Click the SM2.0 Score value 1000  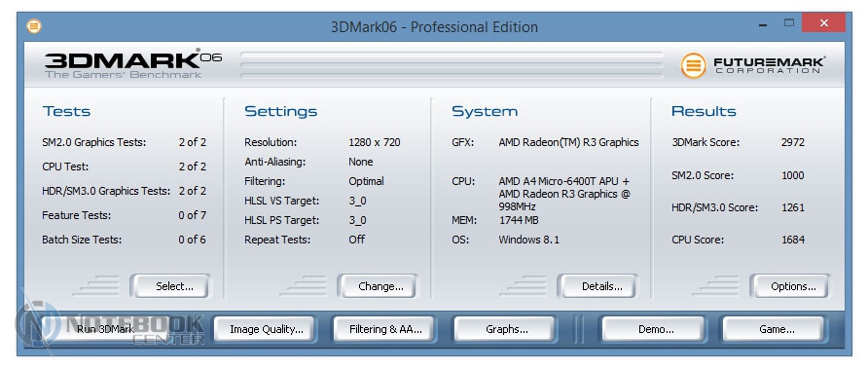click(x=793, y=175)
